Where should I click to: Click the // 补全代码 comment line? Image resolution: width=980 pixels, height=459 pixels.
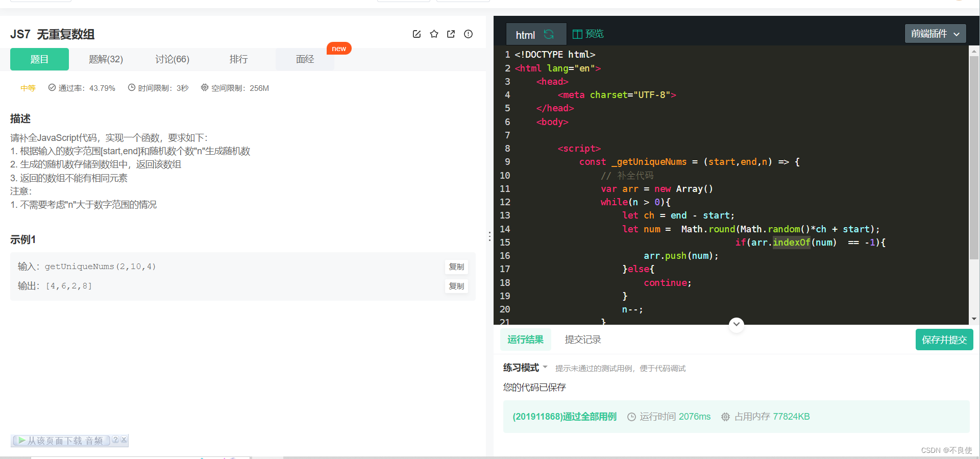[627, 176]
